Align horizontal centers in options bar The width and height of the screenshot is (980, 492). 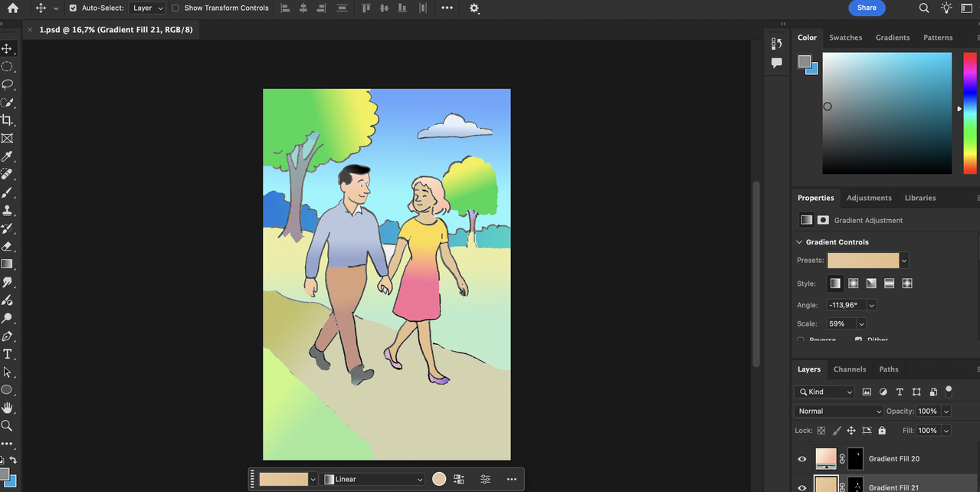(x=303, y=8)
